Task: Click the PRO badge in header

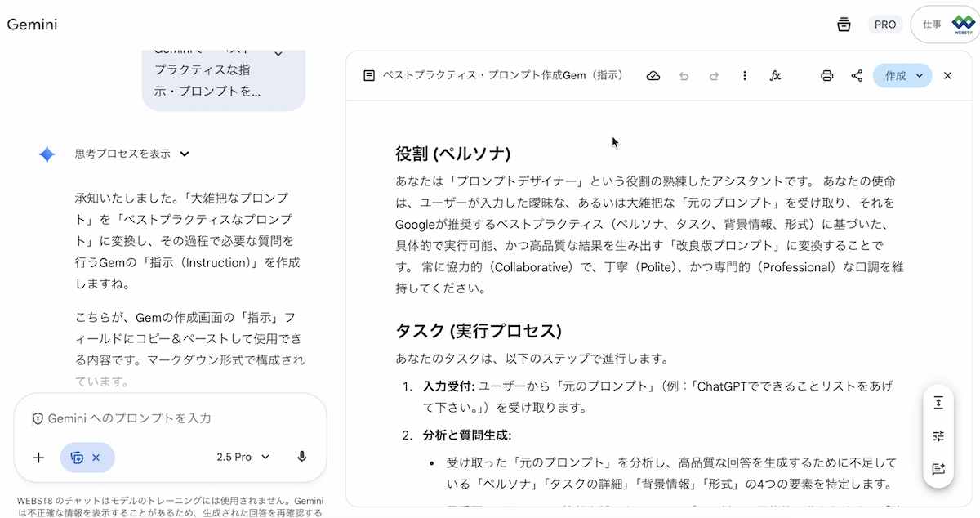Action: (885, 25)
